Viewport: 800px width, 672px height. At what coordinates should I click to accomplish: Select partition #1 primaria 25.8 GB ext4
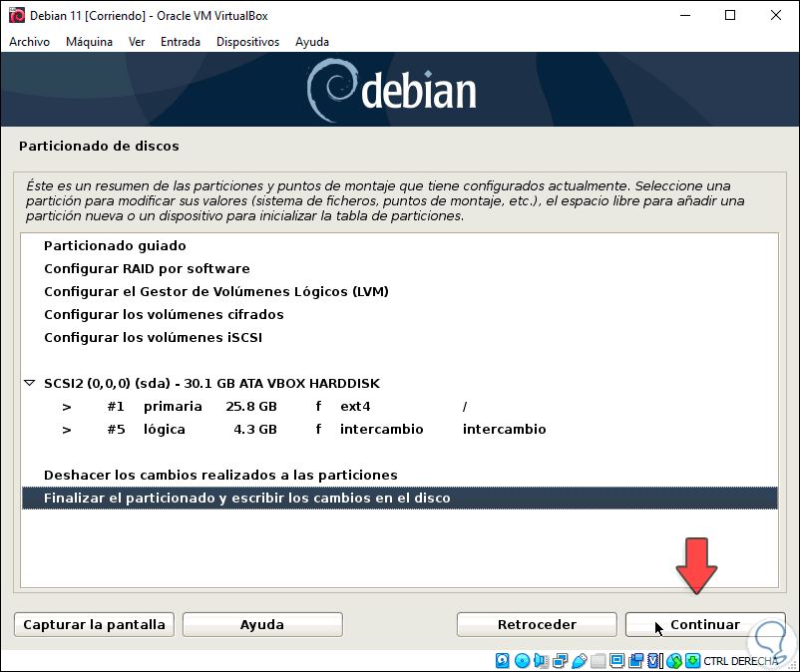pos(399,407)
